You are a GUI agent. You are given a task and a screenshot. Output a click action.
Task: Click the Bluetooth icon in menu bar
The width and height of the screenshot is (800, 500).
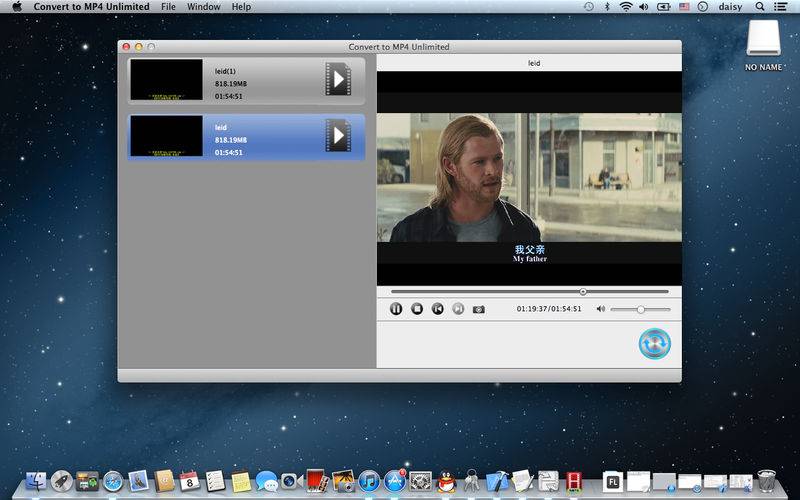pyautogui.click(x=607, y=7)
